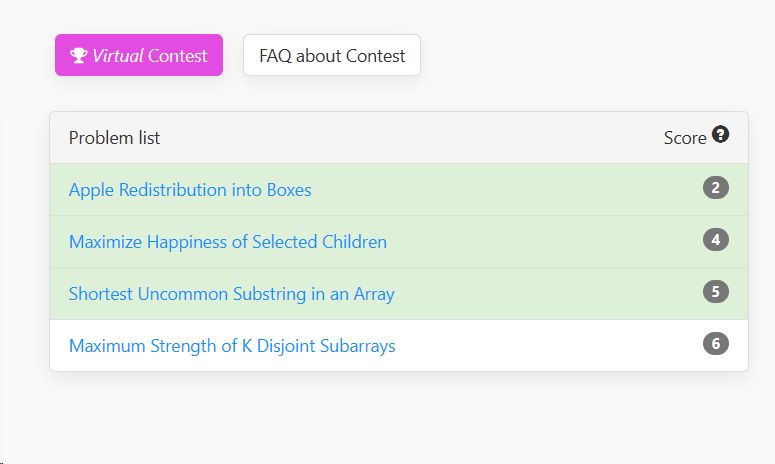
Task: Open the FAQ about Contest page
Action: (332, 55)
